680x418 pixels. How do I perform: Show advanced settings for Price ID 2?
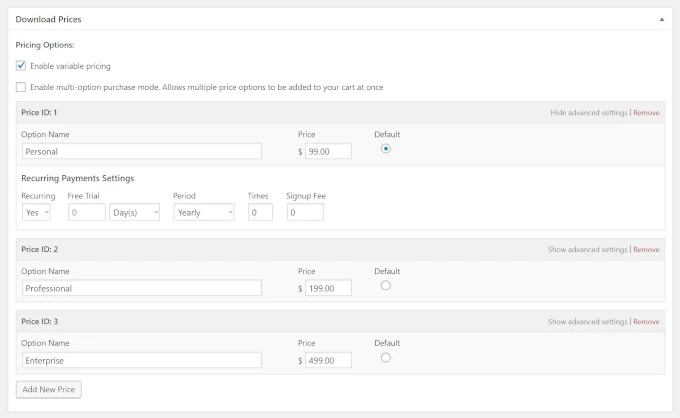(x=587, y=250)
